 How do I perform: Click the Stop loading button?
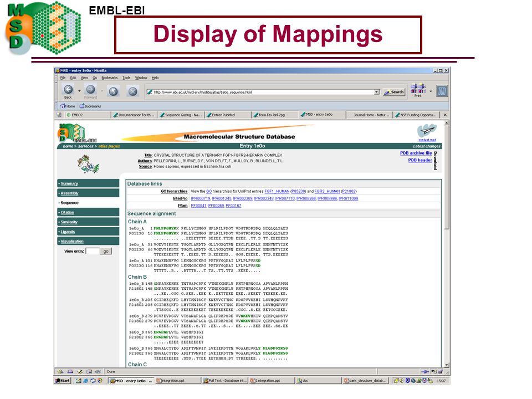coord(132,91)
